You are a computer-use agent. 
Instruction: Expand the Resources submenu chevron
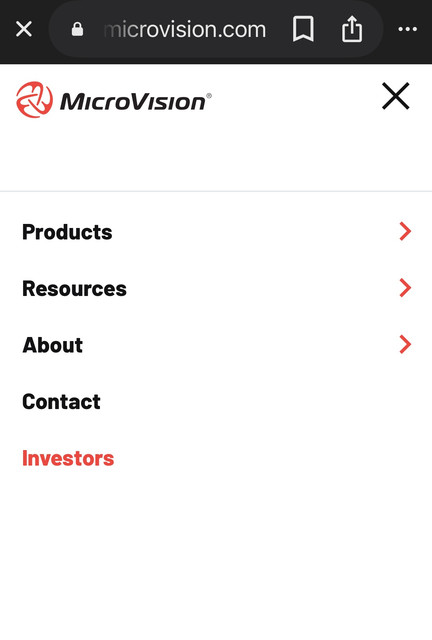tap(405, 288)
